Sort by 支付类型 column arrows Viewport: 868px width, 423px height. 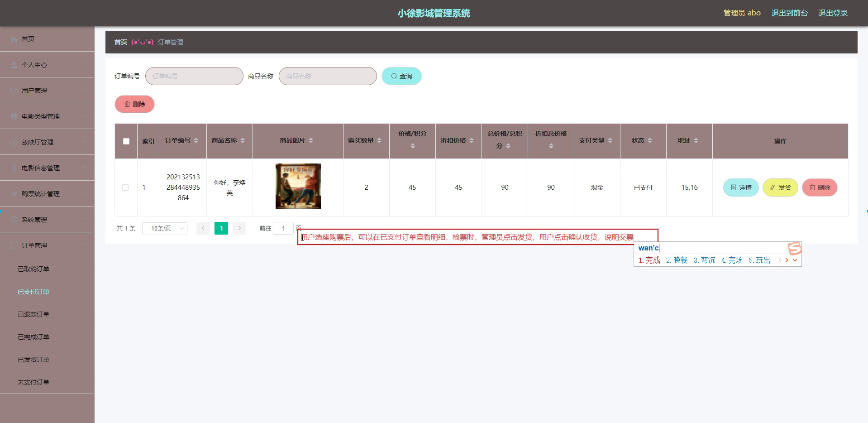click(610, 141)
